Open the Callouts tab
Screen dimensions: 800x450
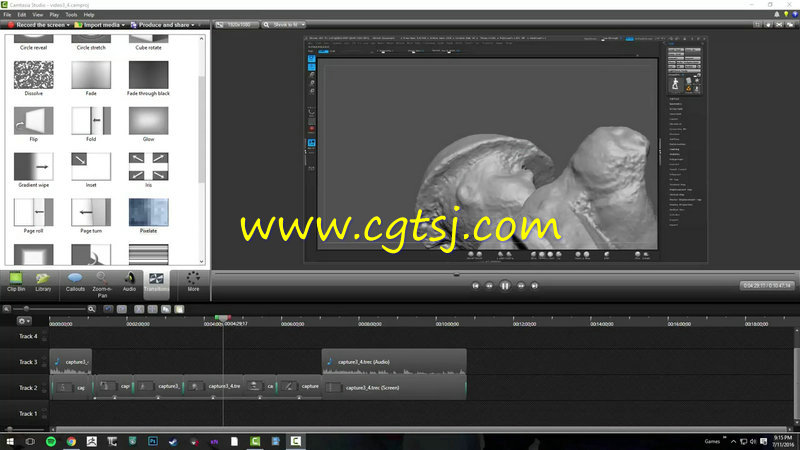pos(75,282)
